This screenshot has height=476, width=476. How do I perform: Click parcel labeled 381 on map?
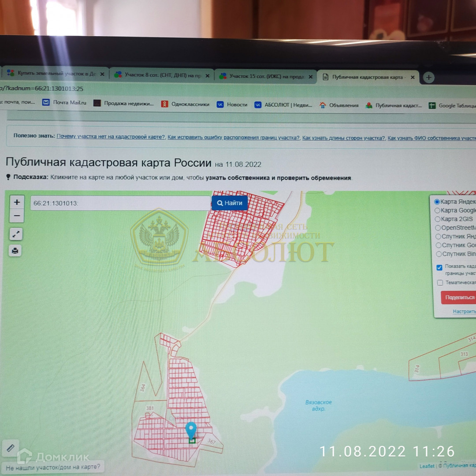coord(150,408)
